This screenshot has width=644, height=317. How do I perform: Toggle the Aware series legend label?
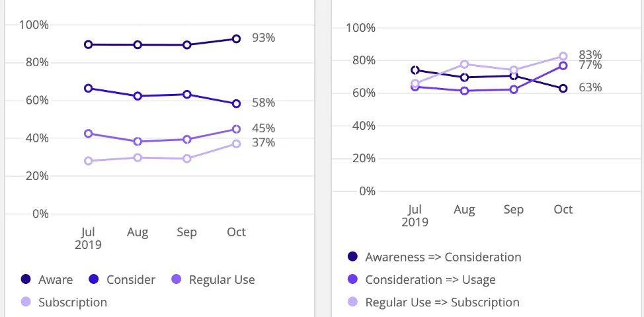(x=56, y=280)
